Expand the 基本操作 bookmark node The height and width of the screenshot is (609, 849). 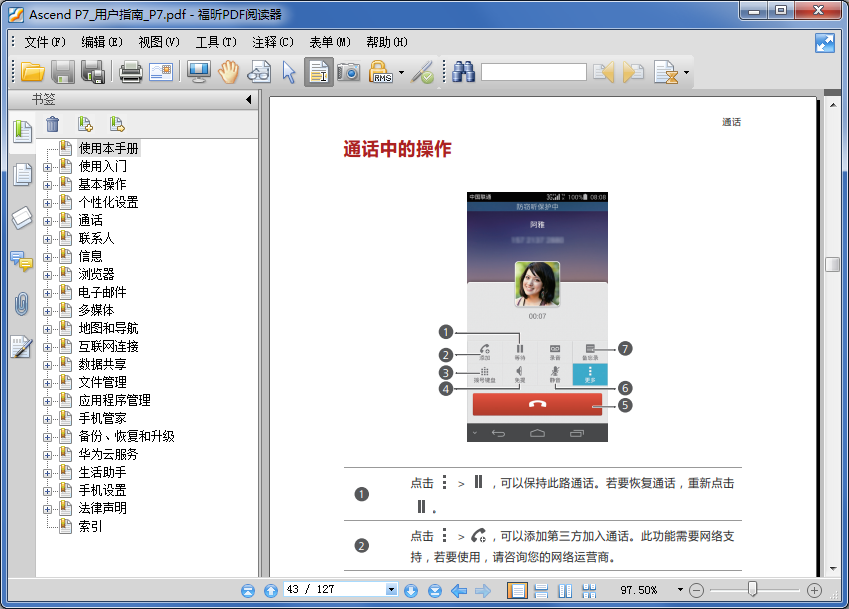tap(48, 185)
